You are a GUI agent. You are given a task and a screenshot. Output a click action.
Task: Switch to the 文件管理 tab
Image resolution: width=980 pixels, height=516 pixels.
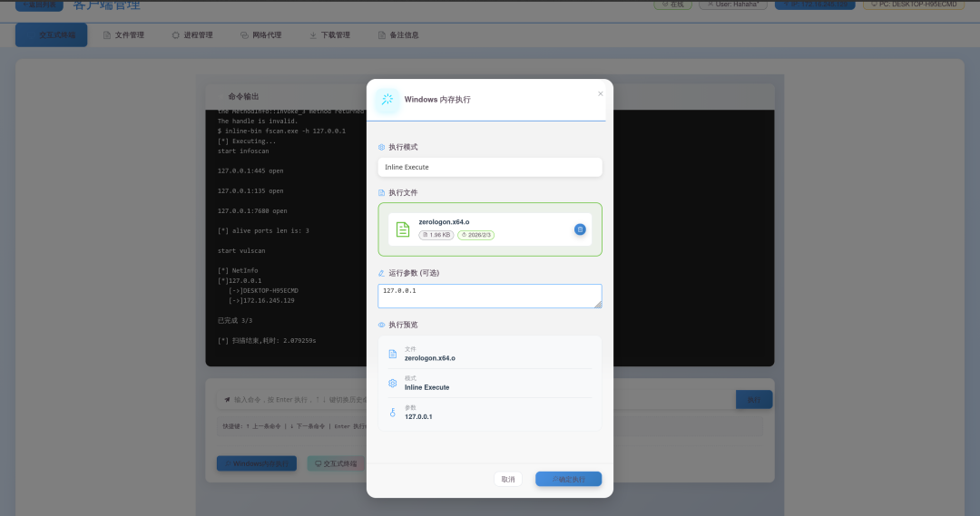coord(123,35)
